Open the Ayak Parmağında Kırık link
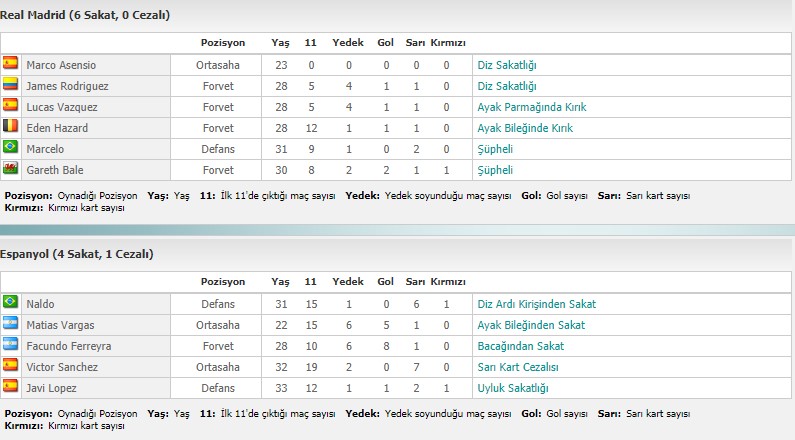Image resolution: width=795 pixels, height=440 pixels. (531, 107)
